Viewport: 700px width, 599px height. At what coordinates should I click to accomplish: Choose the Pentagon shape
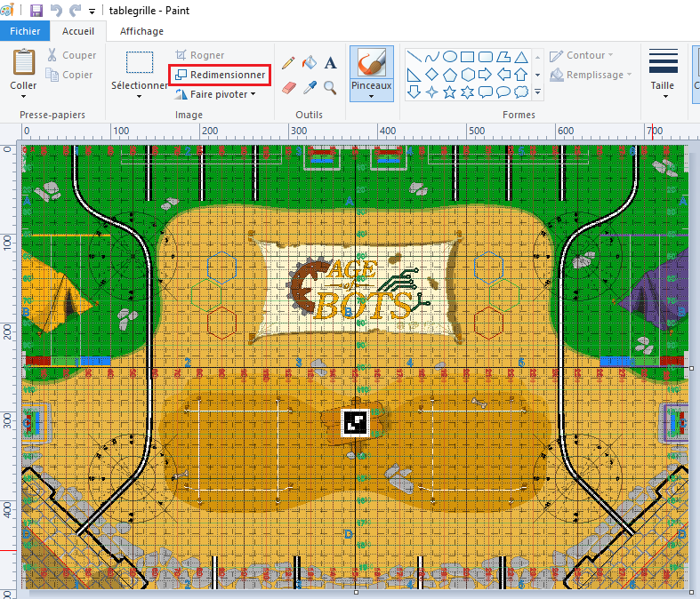449,75
